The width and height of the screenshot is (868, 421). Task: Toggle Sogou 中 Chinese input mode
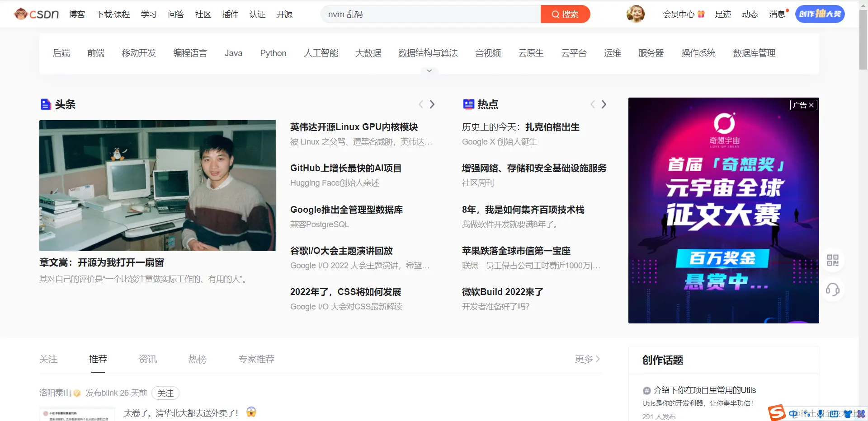[793, 413]
